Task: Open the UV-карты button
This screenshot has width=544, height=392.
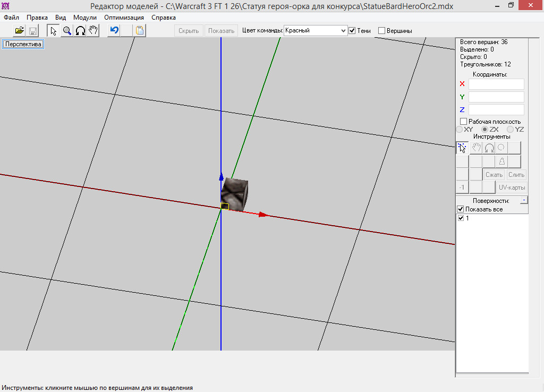Action: 512,188
